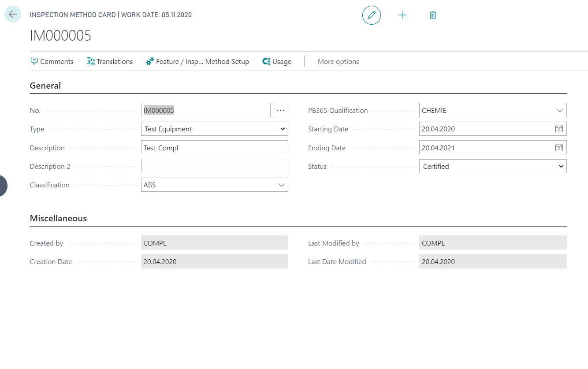Open the Type dropdown

pos(215,129)
